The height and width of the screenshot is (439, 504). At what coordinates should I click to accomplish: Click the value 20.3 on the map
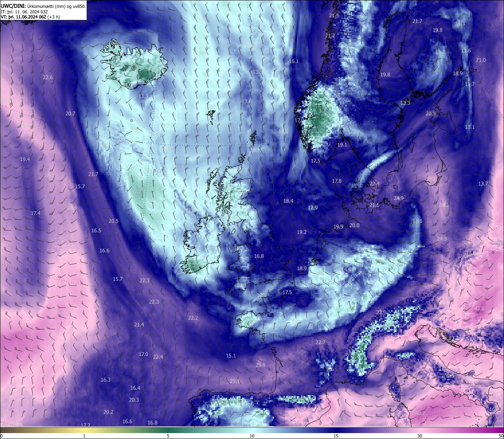134,400
